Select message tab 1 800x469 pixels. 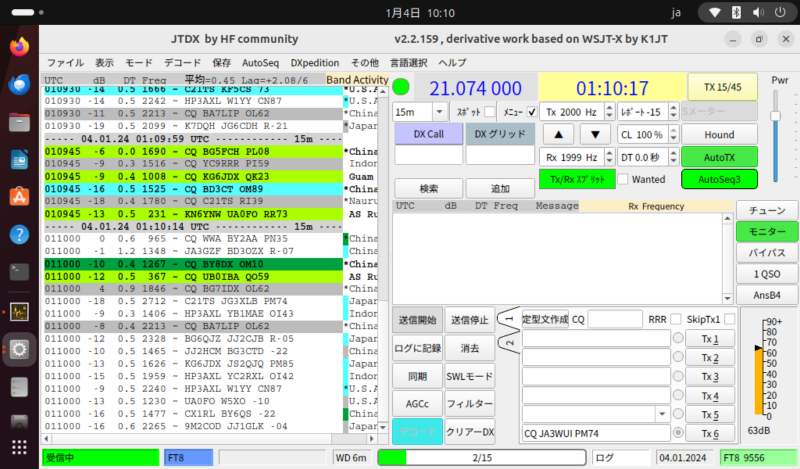(x=508, y=319)
